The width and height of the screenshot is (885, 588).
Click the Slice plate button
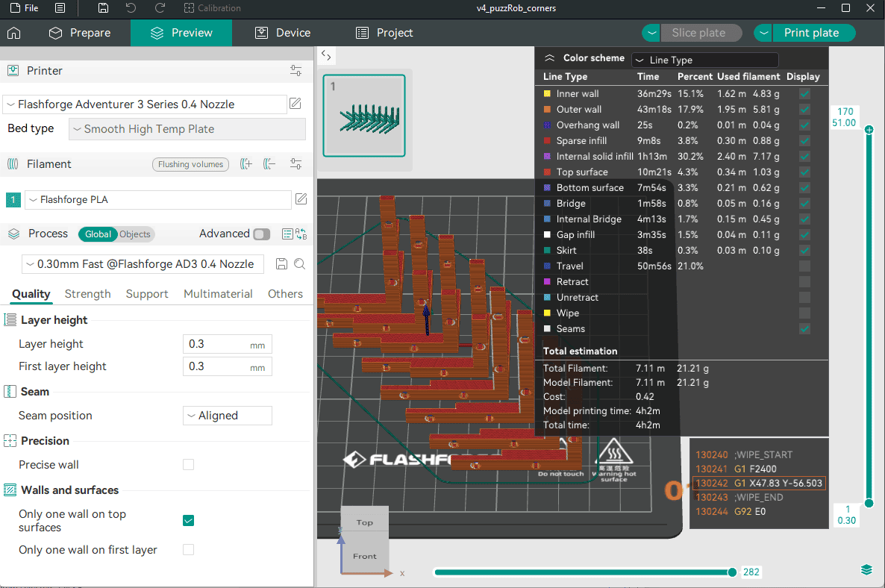(699, 33)
